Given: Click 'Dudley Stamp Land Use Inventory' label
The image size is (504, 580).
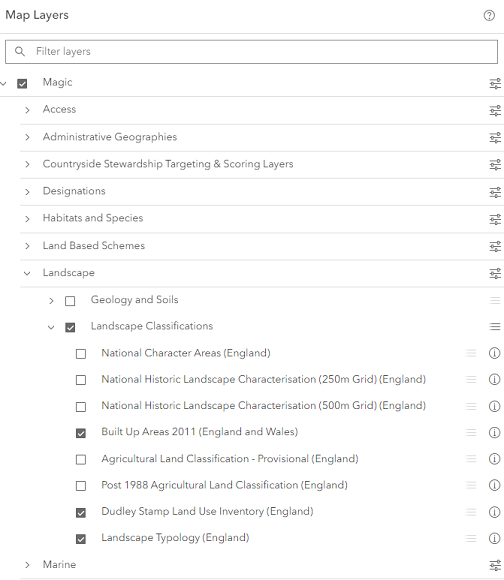Looking at the screenshot, I should [x=207, y=512].
